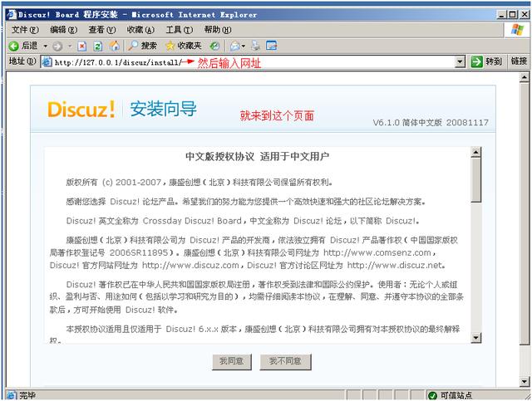The height and width of the screenshot is (401, 532).
Task: Click the text Crossday Discuz! Board
Action: coord(192,221)
